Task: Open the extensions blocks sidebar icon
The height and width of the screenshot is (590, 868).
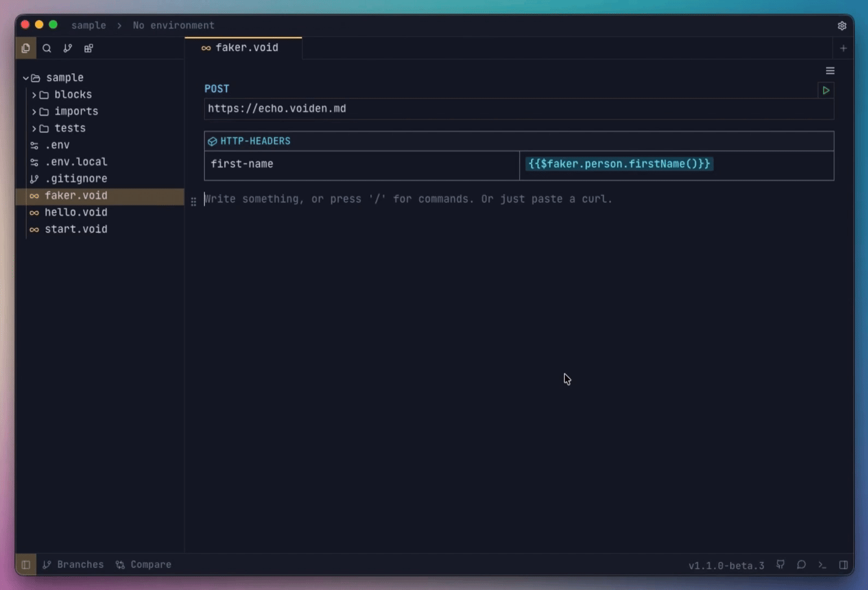Action: 88,48
